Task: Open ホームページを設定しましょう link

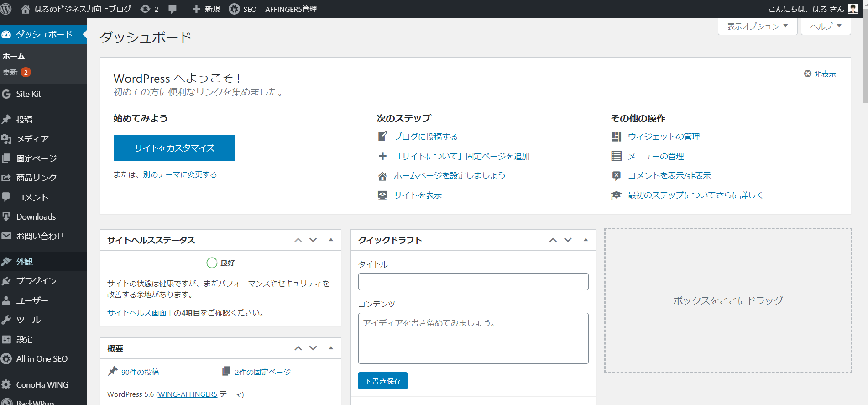Action: (450, 175)
